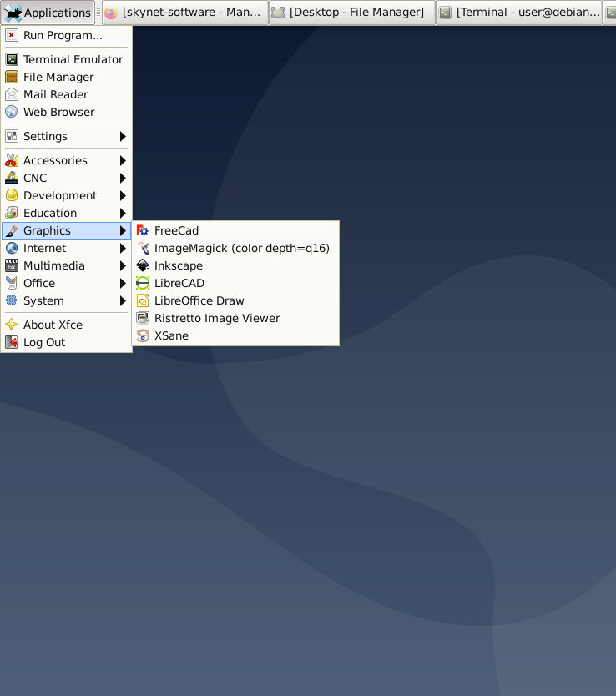Select the Run Program... entry
This screenshot has height=696, width=616.
point(66,36)
